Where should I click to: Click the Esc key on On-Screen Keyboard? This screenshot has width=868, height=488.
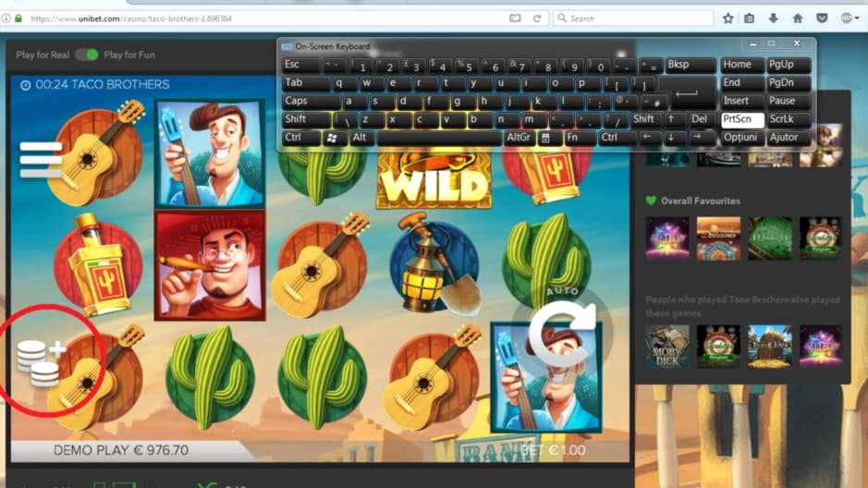pos(300,66)
